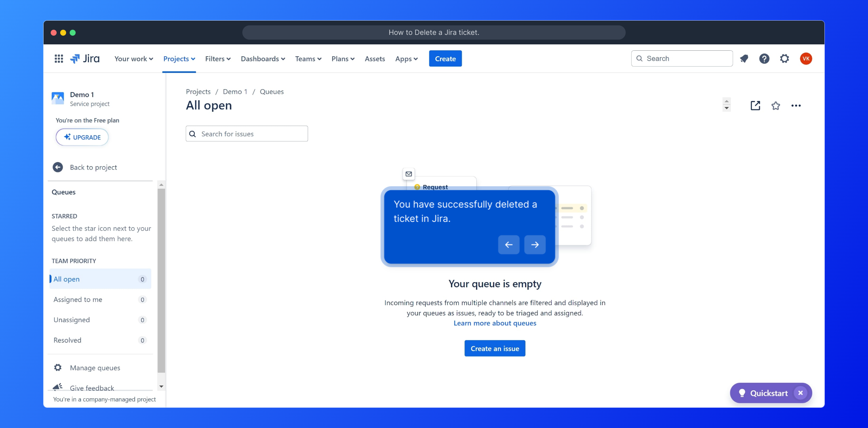868x428 pixels.
Task: Open the app switcher grid icon
Action: 59,59
